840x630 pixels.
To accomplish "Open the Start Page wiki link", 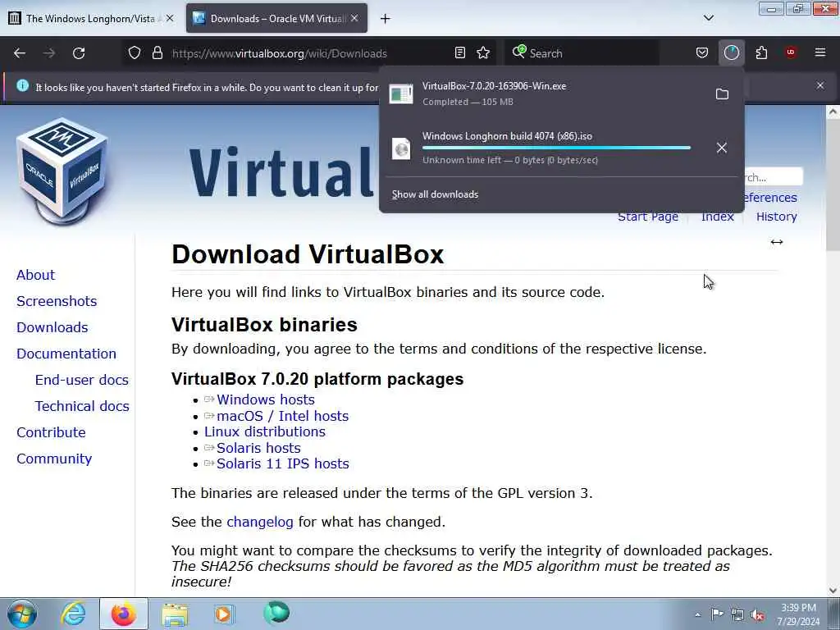I will pyautogui.click(x=648, y=217).
